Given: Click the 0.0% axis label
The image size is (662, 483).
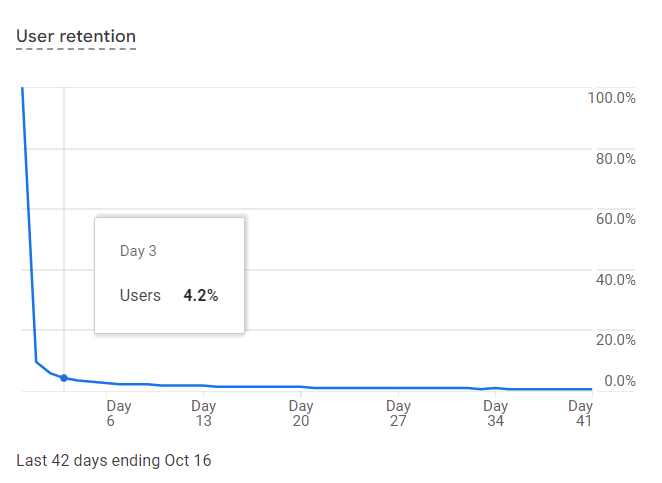Looking at the screenshot, I should 620,381.
